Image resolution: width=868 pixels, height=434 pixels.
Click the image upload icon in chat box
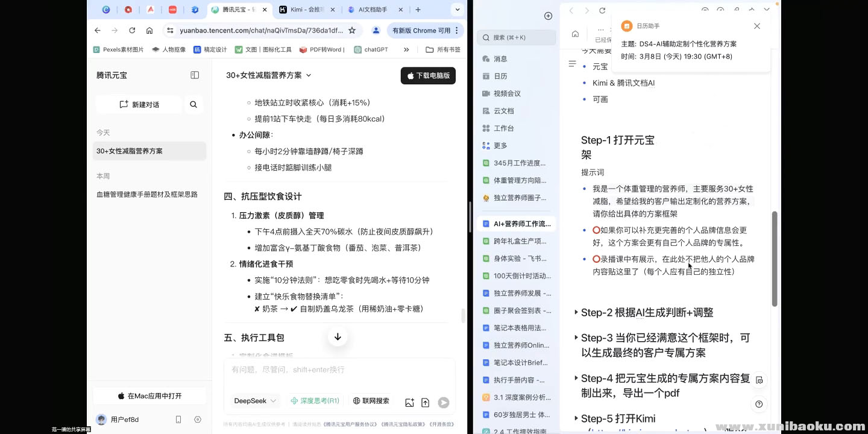[410, 403]
